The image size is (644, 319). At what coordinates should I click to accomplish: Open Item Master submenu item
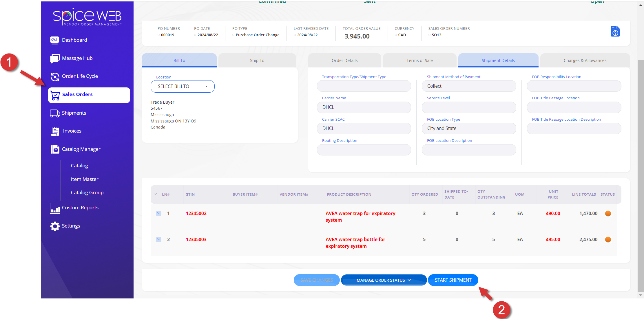pos(85,179)
